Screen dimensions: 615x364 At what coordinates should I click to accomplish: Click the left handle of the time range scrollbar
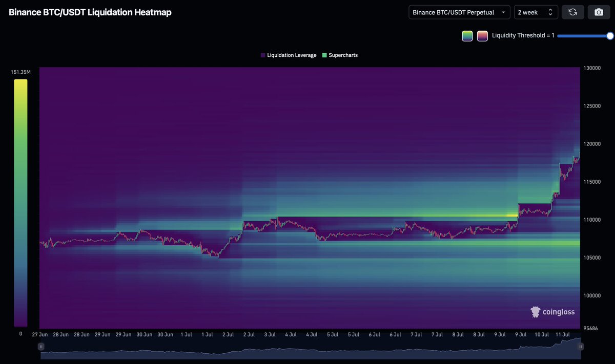pos(41,347)
